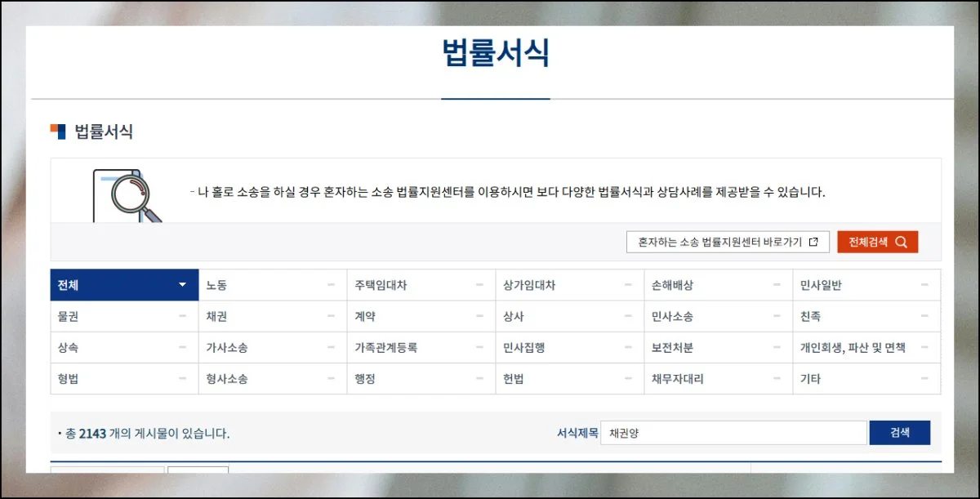Choose the 형사소송 category
This screenshot has width=980, height=499.
click(x=227, y=379)
